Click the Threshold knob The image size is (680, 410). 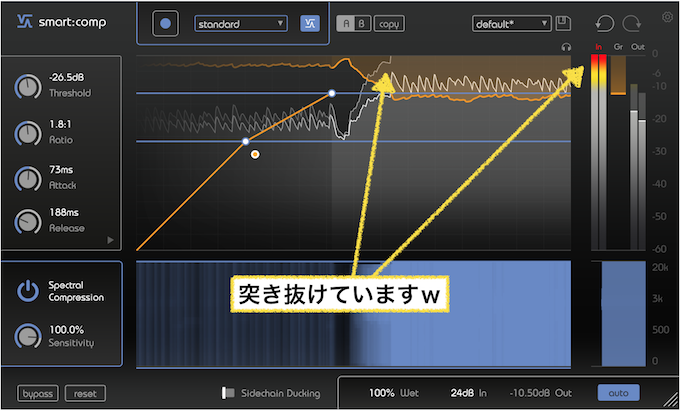(28, 86)
